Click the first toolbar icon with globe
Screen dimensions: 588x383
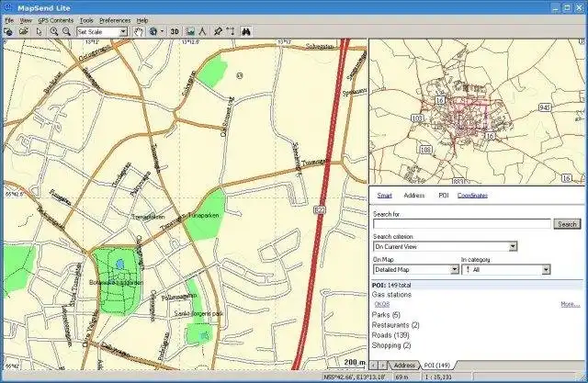(8, 32)
